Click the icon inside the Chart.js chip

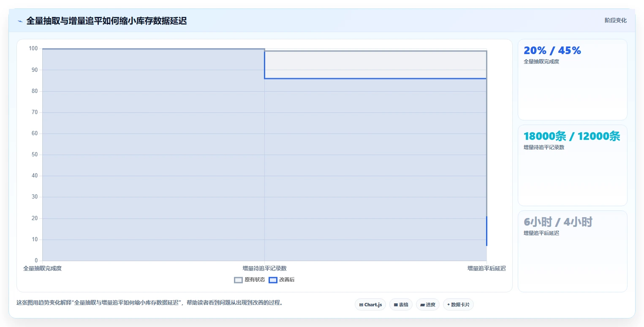(361, 305)
